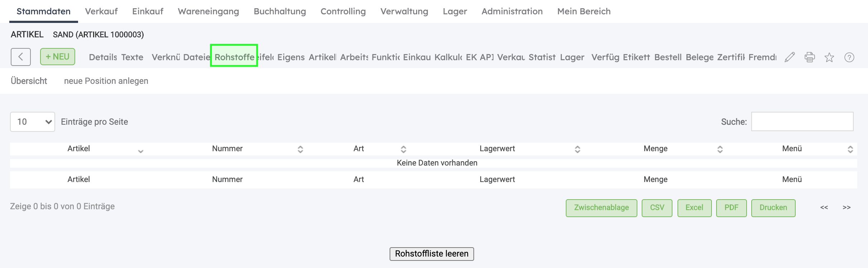Sort table by Lagerwert column arrows
Screen dimensions: 868x268
point(577,149)
